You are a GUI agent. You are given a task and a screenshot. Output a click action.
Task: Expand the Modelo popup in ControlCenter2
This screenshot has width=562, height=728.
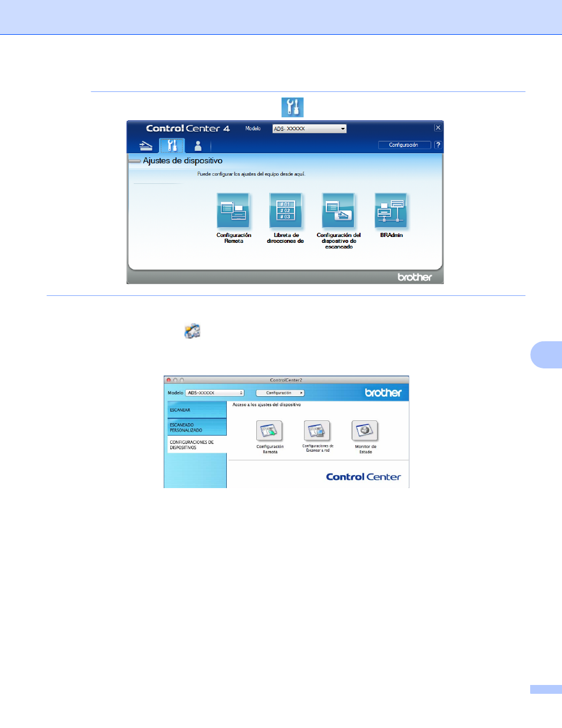click(x=214, y=393)
